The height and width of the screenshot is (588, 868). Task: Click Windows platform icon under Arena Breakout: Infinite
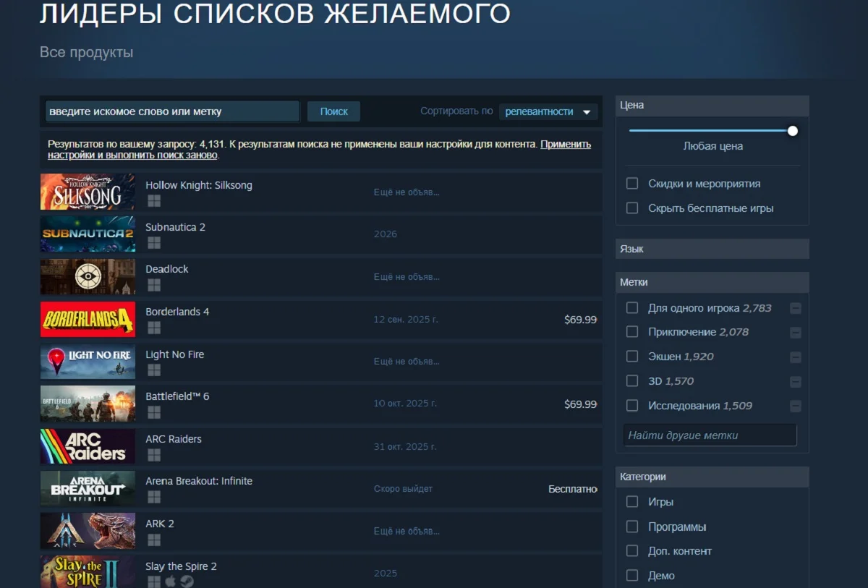[153, 497]
